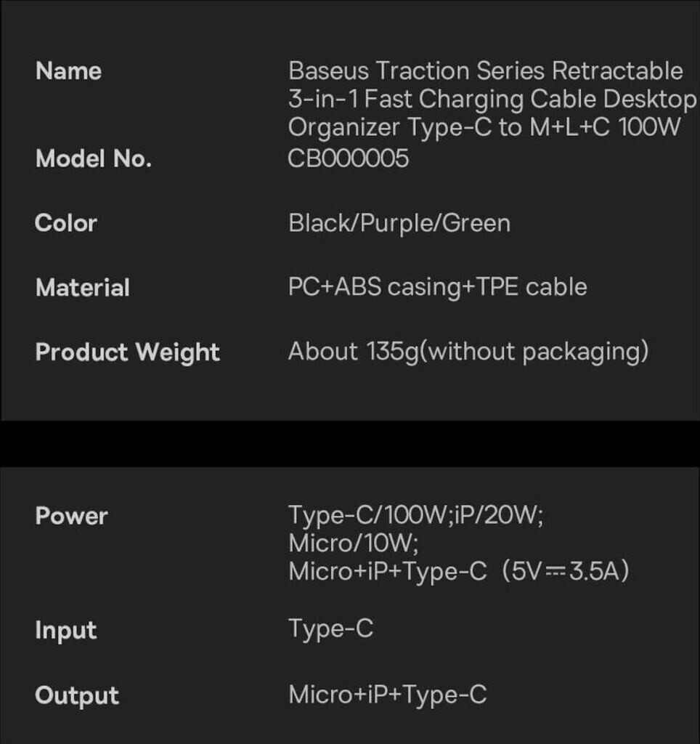700x744 pixels.
Task: Select the 5V 3.5A power rating line
Action: pyautogui.click(x=459, y=572)
